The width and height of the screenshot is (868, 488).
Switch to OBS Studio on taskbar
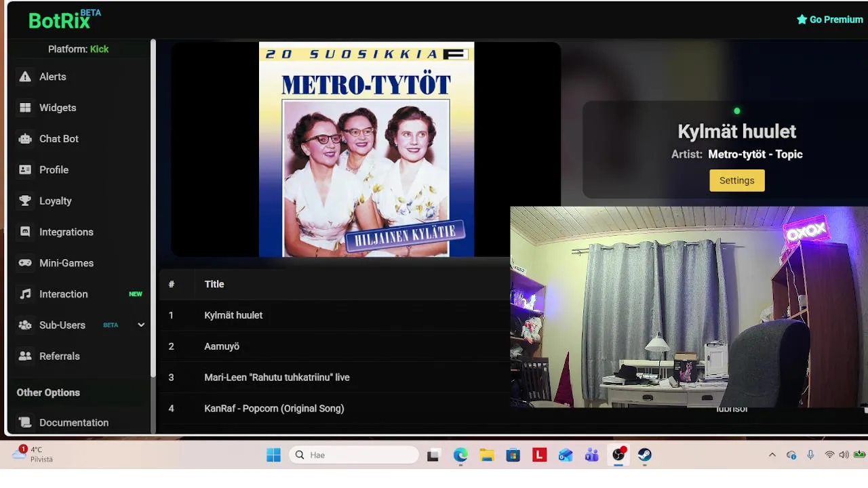coord(618,455)
